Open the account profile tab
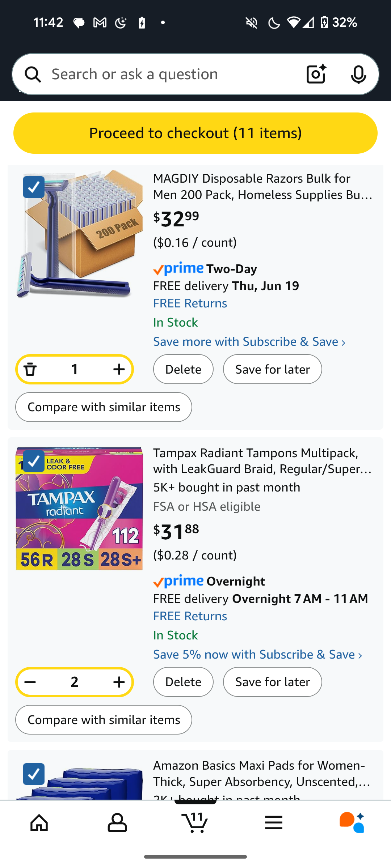Screen dimensions: 391x868 point(117,823)
